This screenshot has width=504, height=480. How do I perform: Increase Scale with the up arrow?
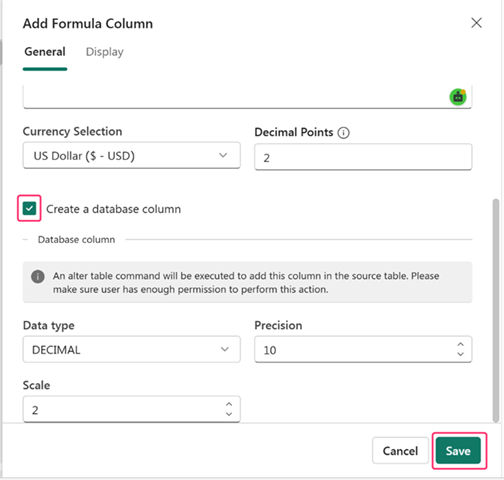click(229, 404)
